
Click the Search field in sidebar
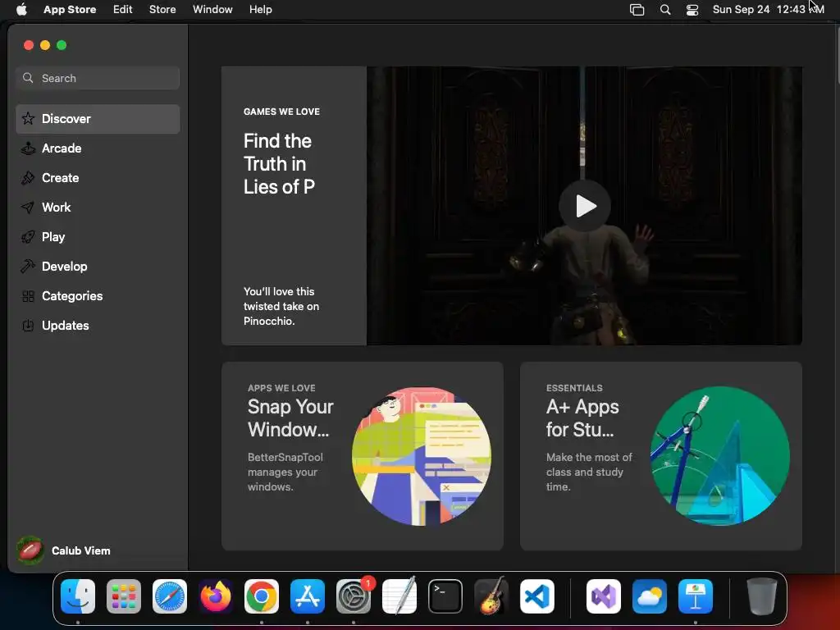[98, 78]
